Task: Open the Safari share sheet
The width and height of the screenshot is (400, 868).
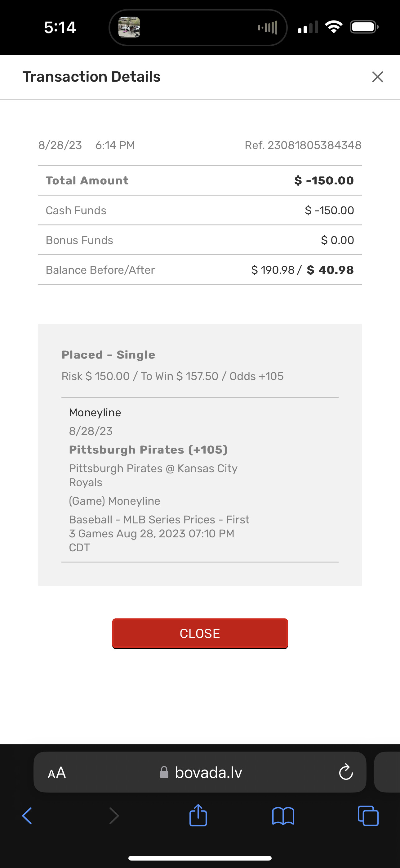Action: [x=198, y=816]
